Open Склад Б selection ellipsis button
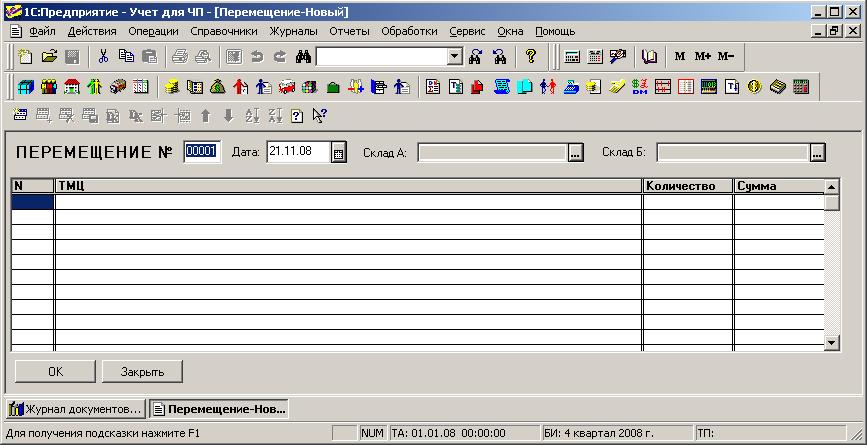 coord(817,153)
